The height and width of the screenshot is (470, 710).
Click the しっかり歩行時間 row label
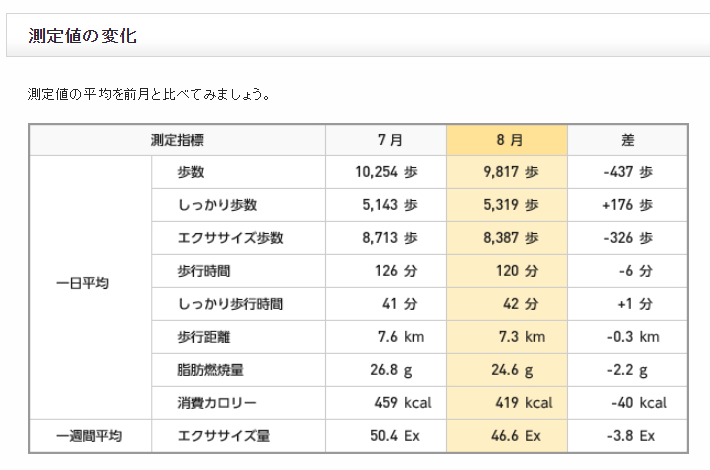click(230, 304)
